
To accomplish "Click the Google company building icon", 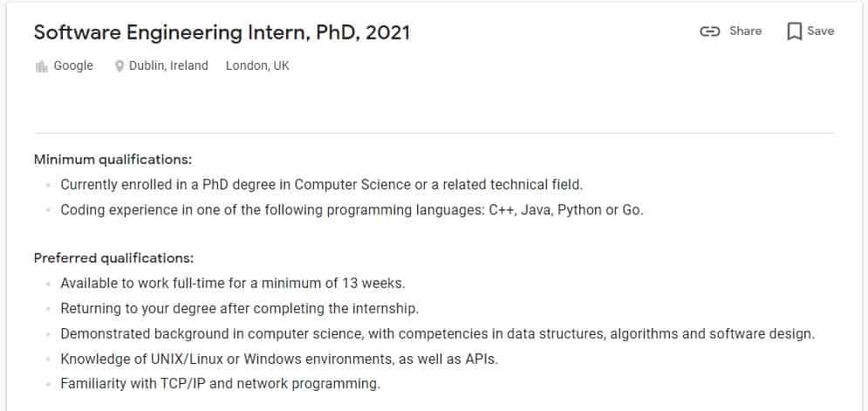I will coord(42,66).
